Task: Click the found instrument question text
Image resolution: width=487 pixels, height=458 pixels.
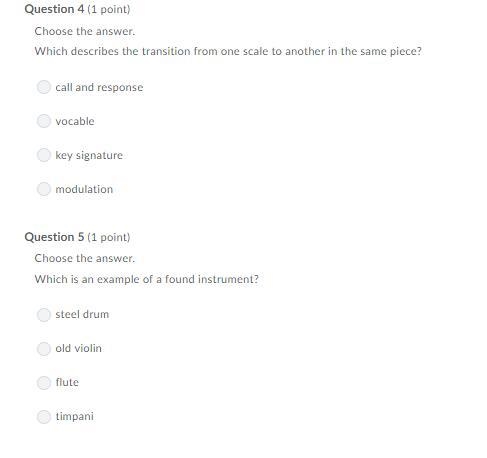Action: tap(147, 279)
